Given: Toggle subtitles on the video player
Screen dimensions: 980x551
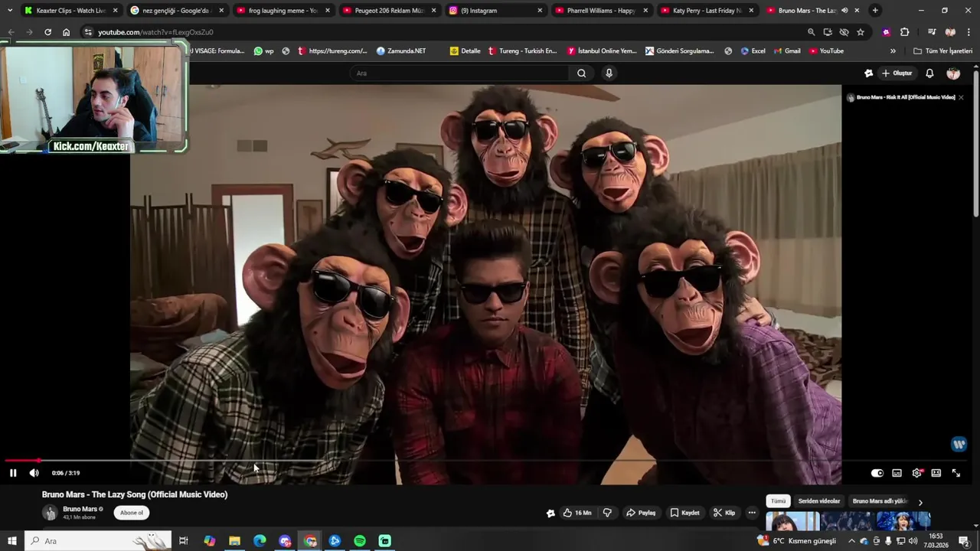Looking at the screenshot, I should 897,473.
